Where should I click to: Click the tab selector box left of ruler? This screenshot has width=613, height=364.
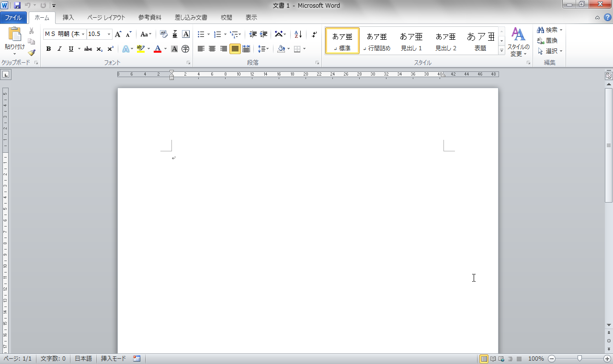click(6, 74)
